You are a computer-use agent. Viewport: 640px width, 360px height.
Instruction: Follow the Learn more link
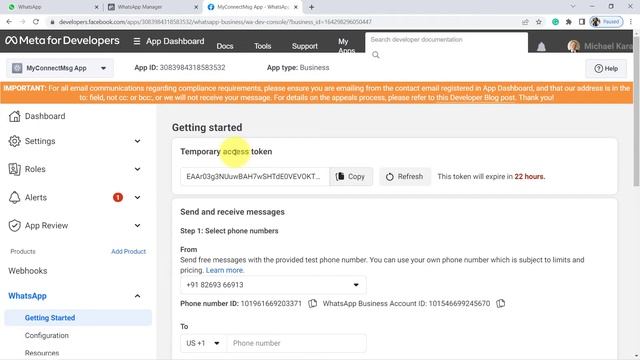(x=224, y=270)
